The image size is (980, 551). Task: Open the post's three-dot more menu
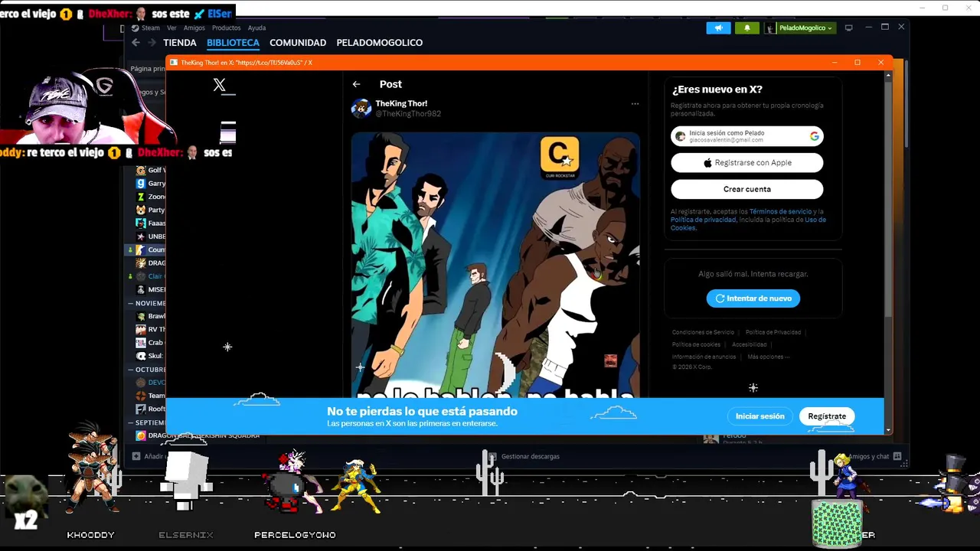pos(635,103)
